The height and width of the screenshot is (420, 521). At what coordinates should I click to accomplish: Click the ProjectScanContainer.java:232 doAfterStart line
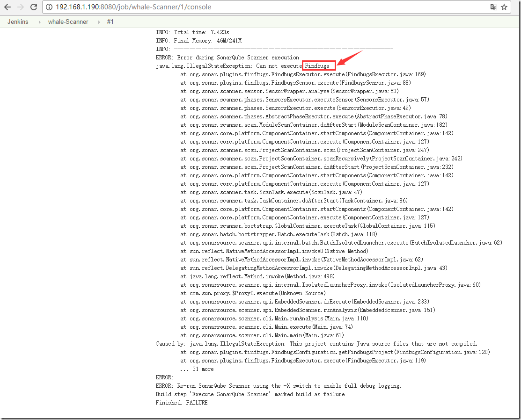pos(317,167)
